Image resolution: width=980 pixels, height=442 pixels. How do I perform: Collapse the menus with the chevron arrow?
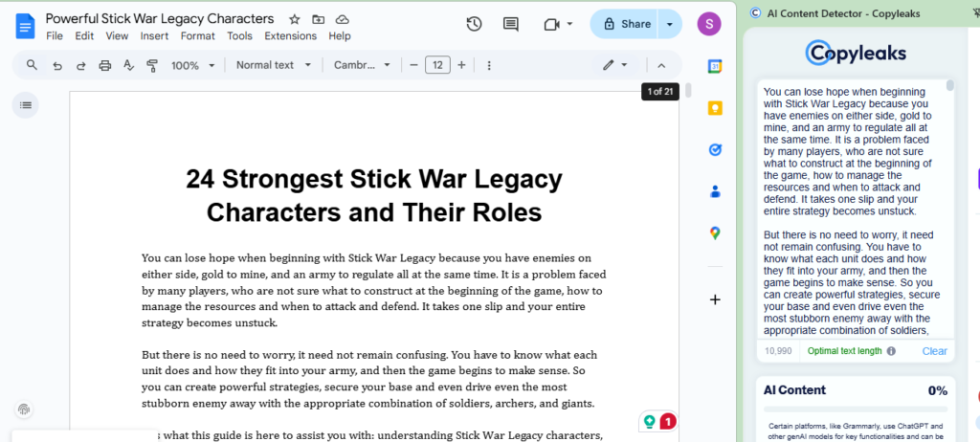tap(660, 65)
